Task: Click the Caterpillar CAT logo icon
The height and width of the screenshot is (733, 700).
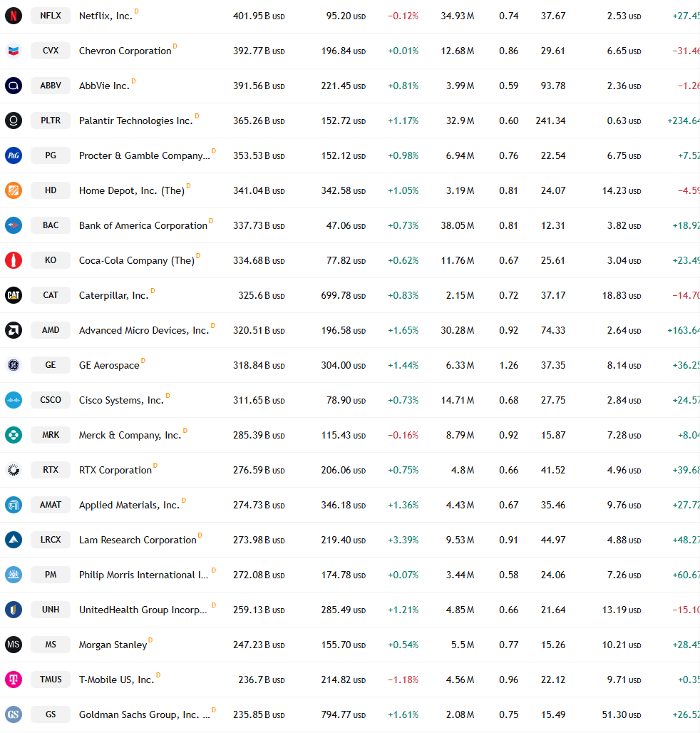Action: 14,295
